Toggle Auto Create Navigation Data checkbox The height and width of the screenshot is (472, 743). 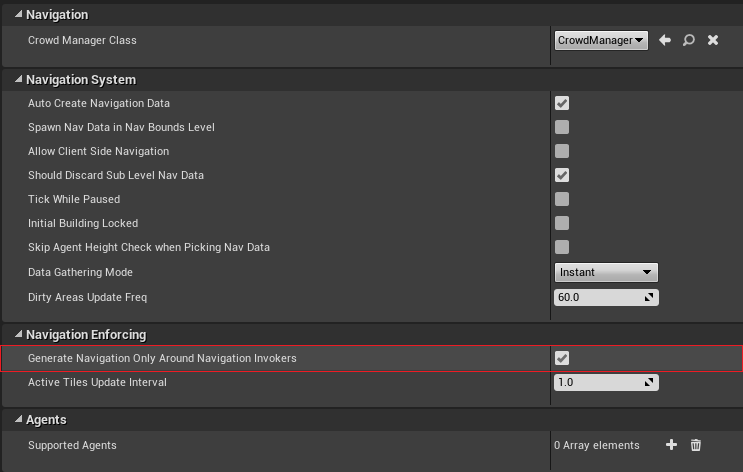pos(562,103)
